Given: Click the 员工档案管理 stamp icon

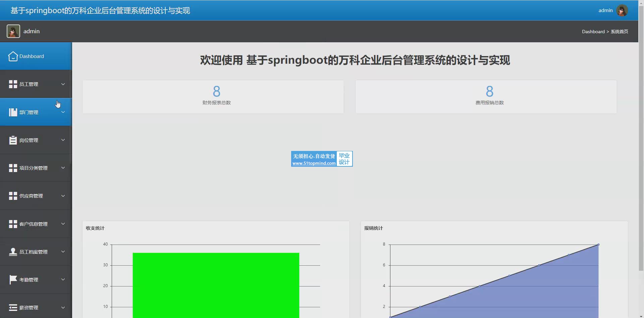Looking at the screenshot, I should pos(13,252).
